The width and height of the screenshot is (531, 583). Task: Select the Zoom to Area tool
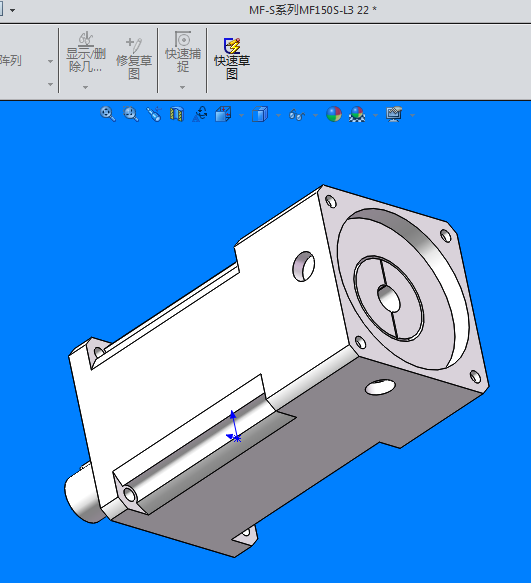coord(131,114)
